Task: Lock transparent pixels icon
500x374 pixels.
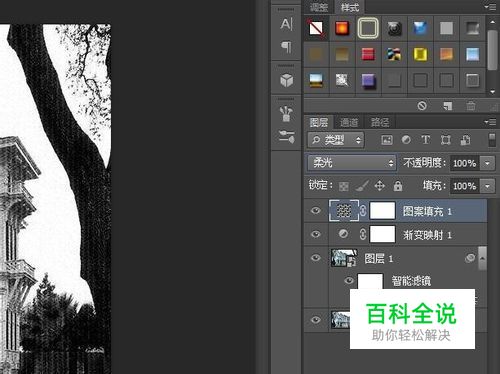Action: tap(344, 186)
